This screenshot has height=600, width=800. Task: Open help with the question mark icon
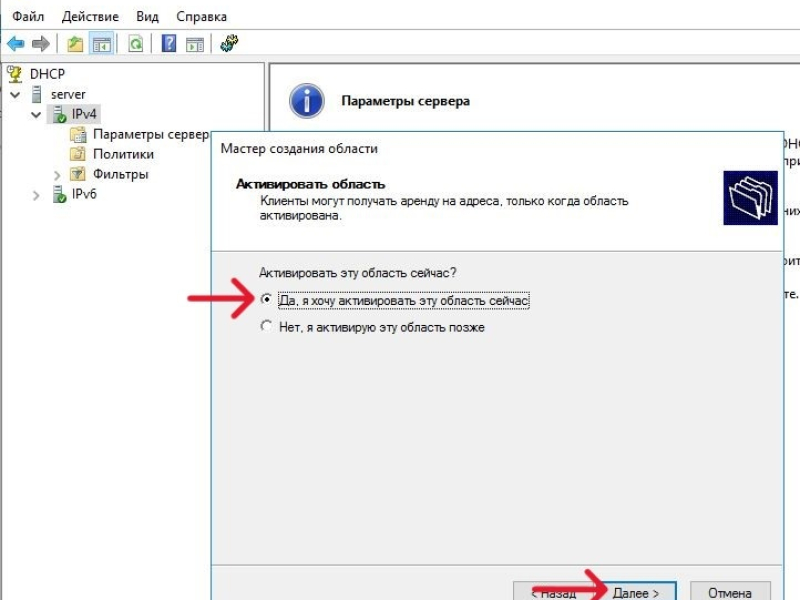coord(169,43)
